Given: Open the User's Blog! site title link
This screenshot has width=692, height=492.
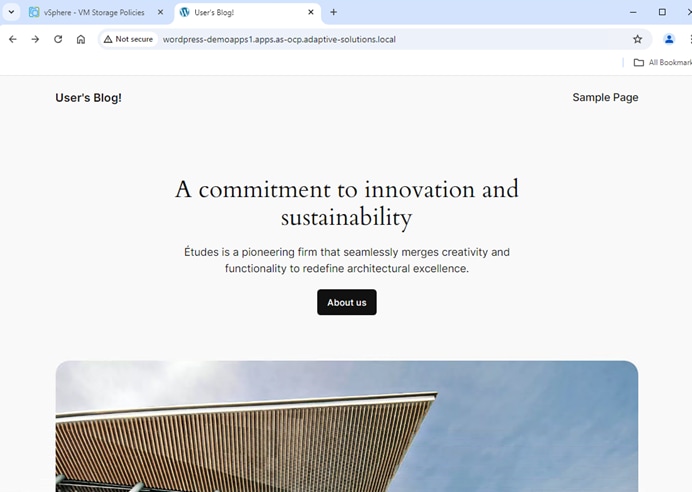Looking at the screenshot, I should coord(88,98).
